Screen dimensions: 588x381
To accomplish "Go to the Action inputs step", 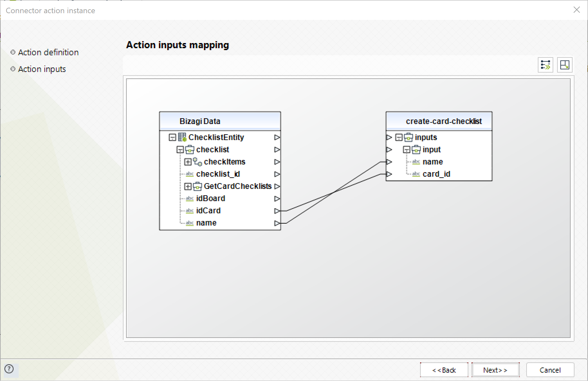I will coord(42,69).
